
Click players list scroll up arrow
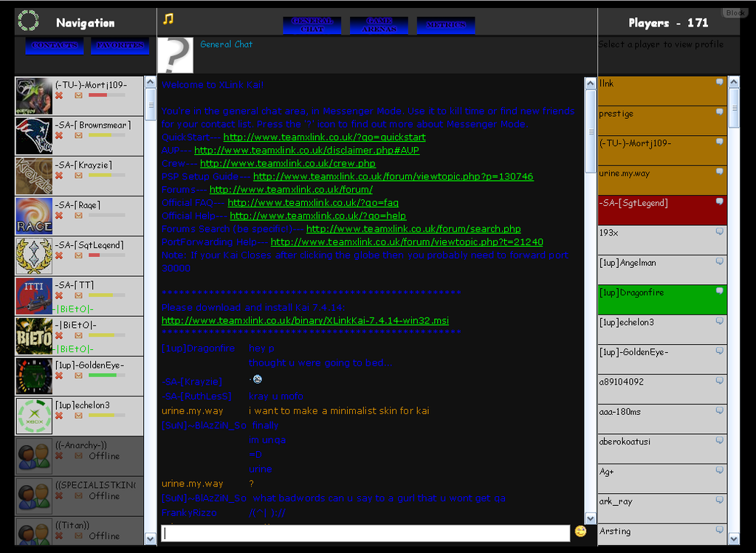(x=734, y=82)
